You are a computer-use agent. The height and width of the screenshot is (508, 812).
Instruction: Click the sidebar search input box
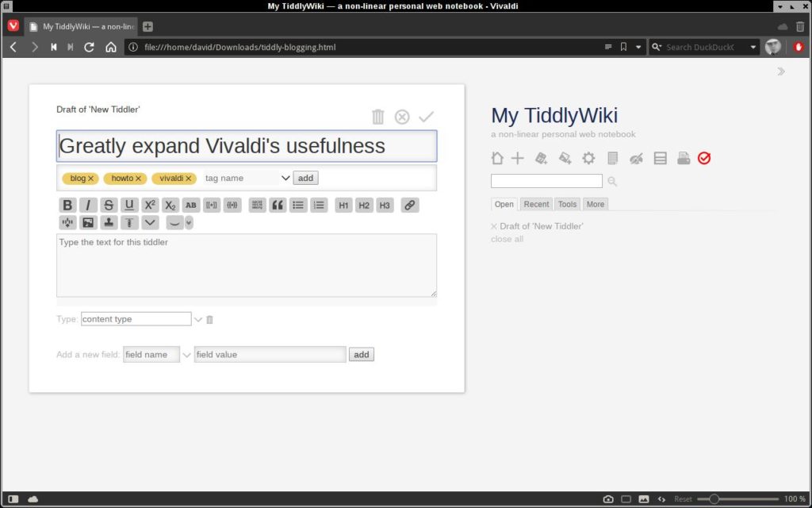546,181
